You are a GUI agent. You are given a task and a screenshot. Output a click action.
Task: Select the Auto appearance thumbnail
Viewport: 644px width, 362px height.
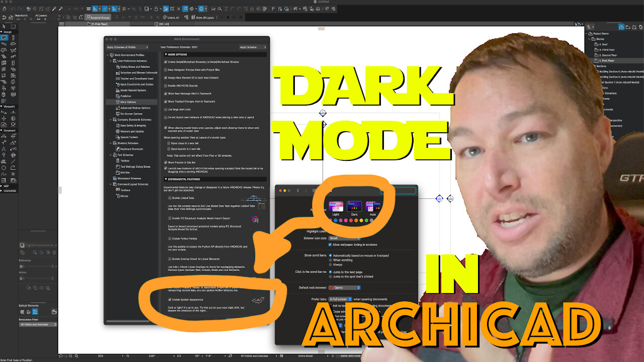point(373,206)
